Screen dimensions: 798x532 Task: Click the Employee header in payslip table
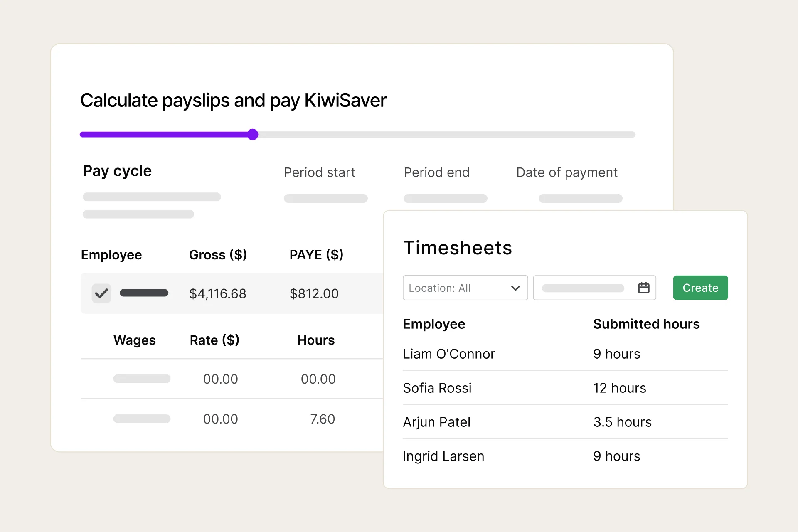click(x=111, y=255)
